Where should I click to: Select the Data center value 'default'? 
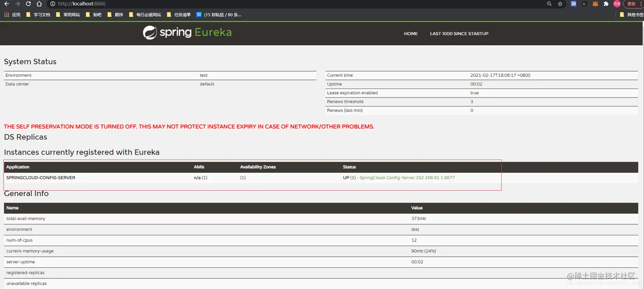207,84
